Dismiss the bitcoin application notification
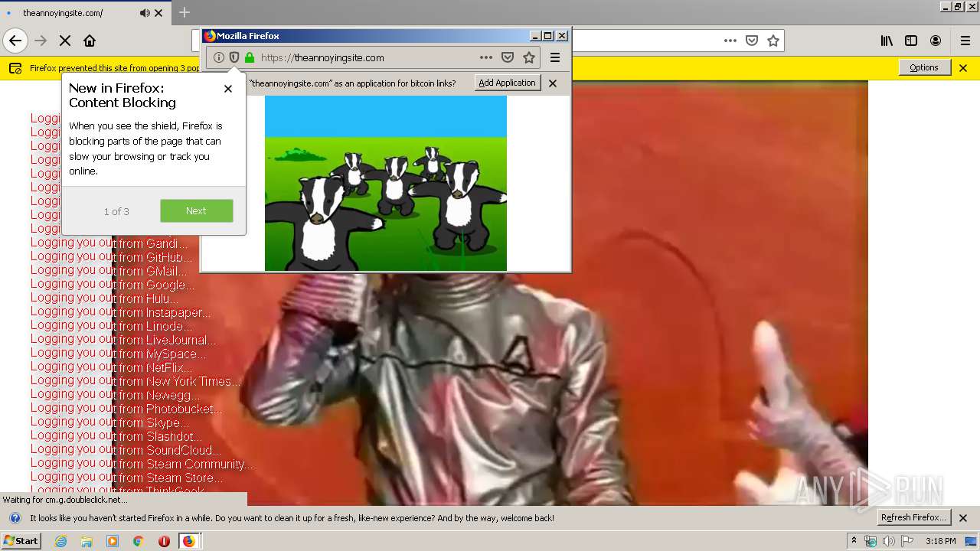This screenshot has width=980, height=551. [x=553, y=83]
